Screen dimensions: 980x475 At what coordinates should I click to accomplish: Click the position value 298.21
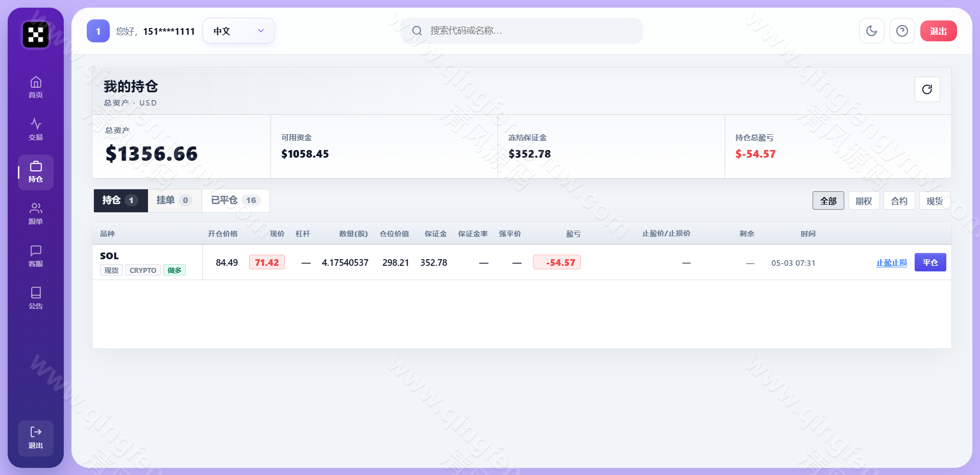[396, 263]
